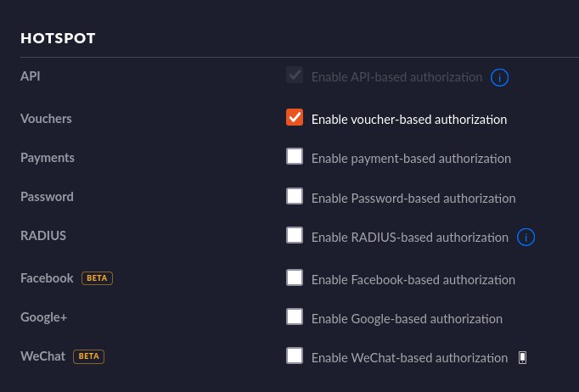Viewport: 579px width, 392px height.
Task: Click the info icon next to RADIUS-based authorization
Action: 526,238
